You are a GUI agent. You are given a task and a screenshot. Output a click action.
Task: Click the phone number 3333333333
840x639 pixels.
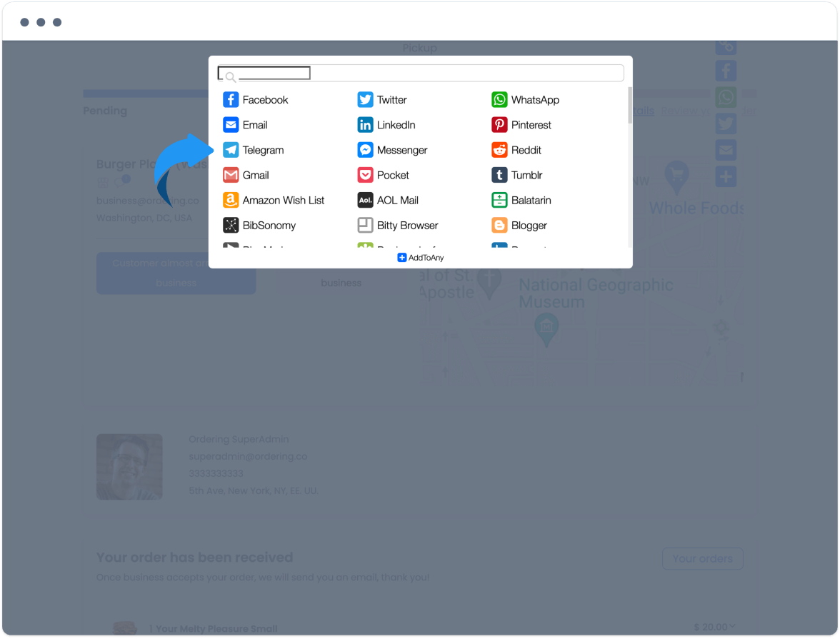[x=216, y=473]
